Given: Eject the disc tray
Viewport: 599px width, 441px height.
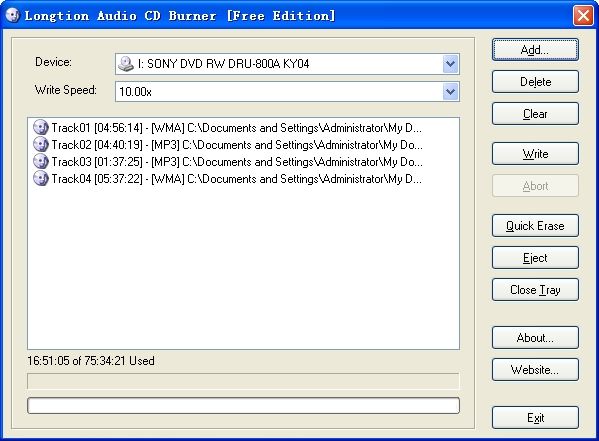Looking at the screenshot, I should point(535,258).
